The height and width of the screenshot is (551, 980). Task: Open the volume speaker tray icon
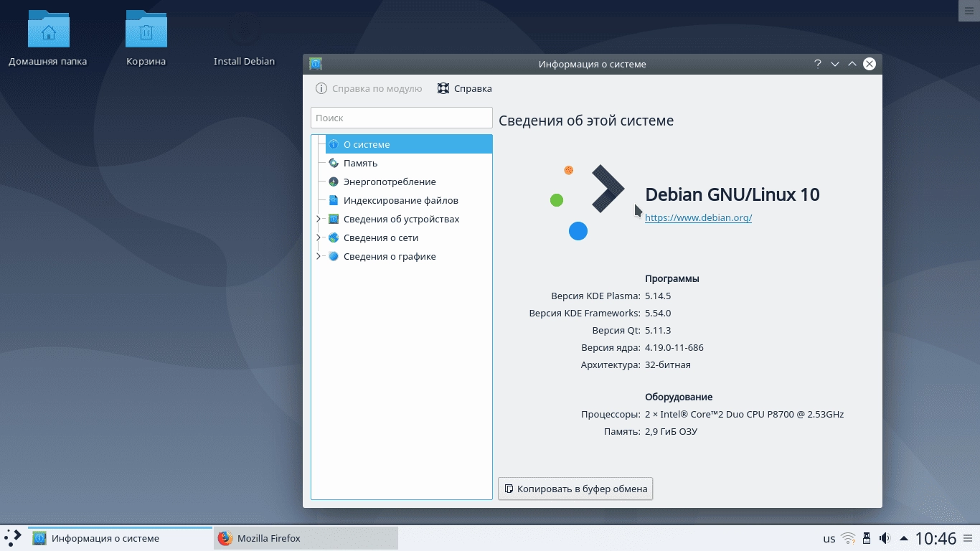(885, 538)
